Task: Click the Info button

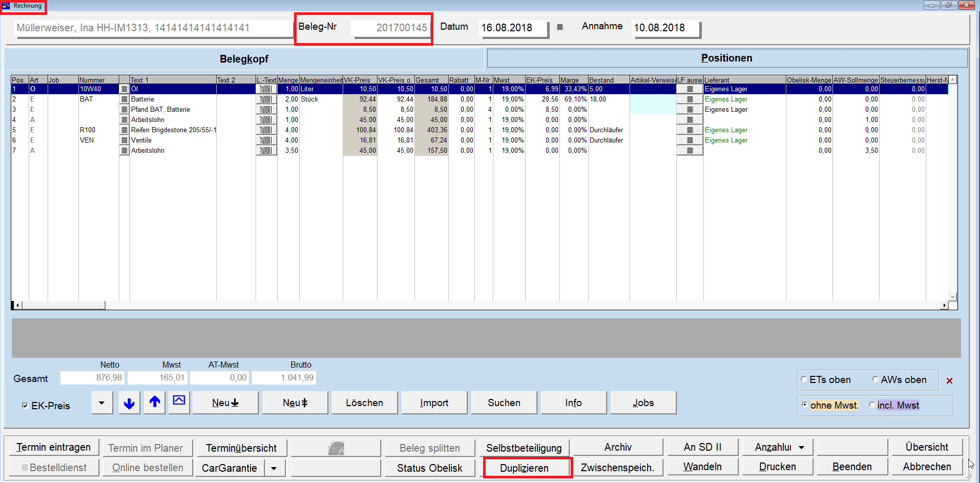Action: pos(574,402)
